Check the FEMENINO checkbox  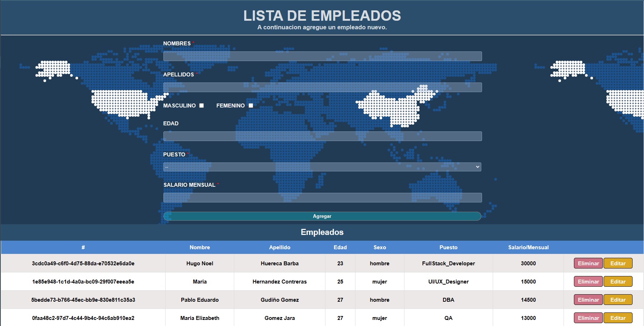251,105
